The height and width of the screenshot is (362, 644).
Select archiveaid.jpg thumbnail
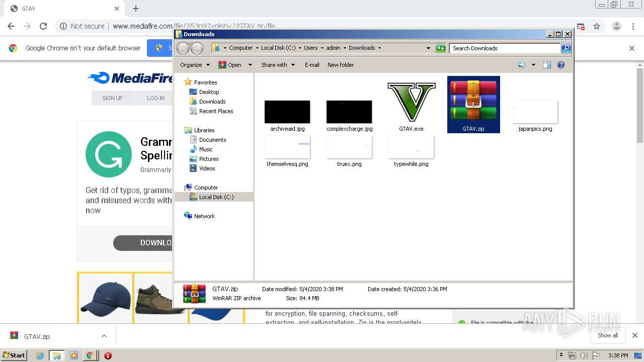click(287, 112)
